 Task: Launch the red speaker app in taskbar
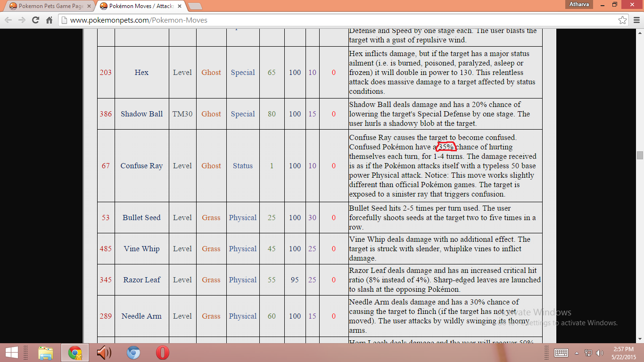pos(104,353)
